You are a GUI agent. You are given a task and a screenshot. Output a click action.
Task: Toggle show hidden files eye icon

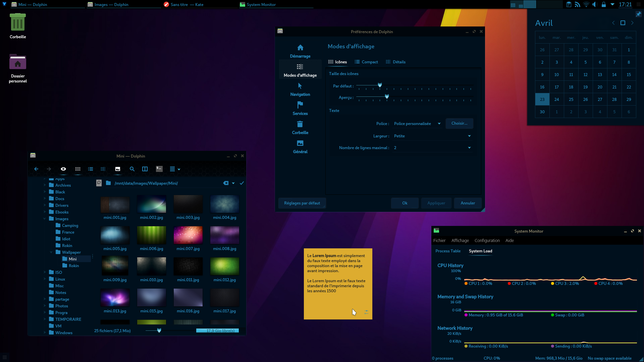click(63, 169)
